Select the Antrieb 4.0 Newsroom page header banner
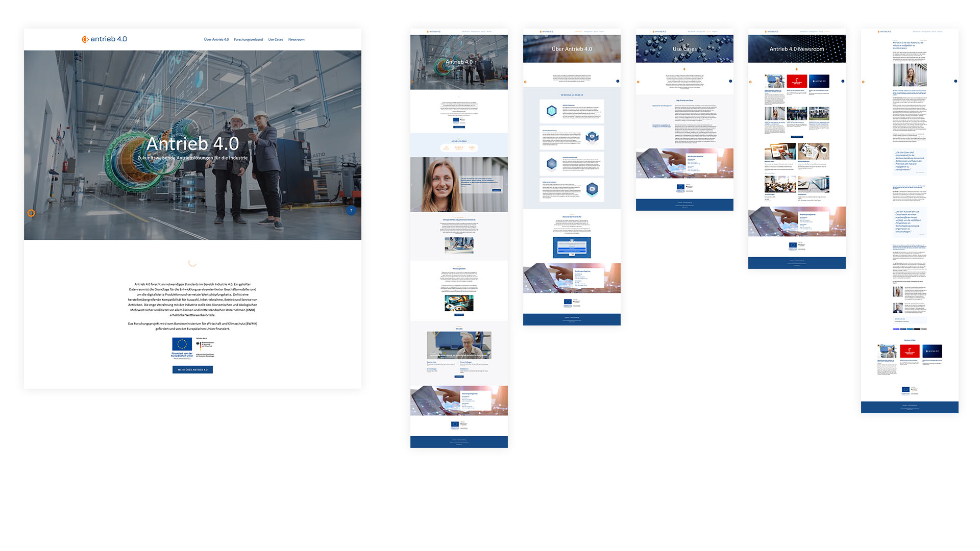This screenshot has width=980, height=551. 796,49
